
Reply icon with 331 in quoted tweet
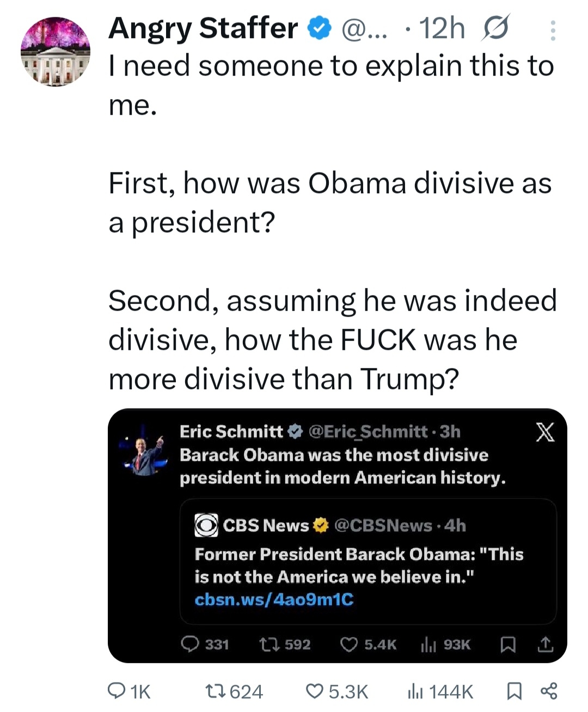tap(190, 645)
